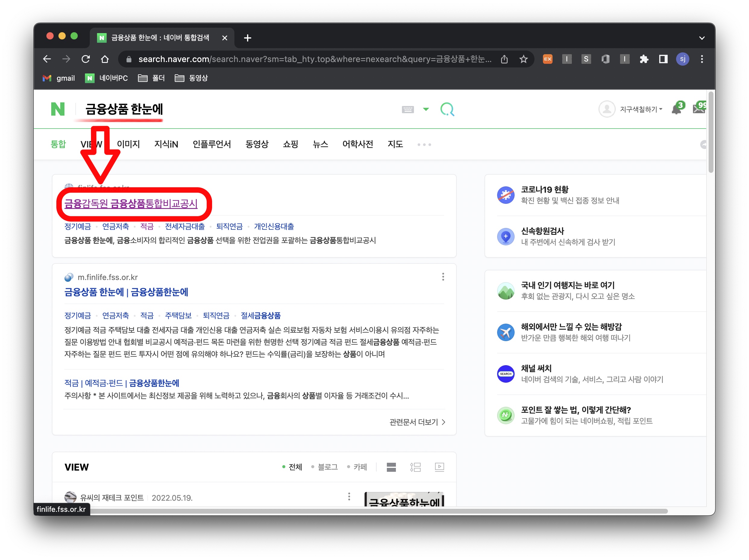Click the browser address bar URL
Viewport: 749px width, 560px height.
[x=315, y=59]
